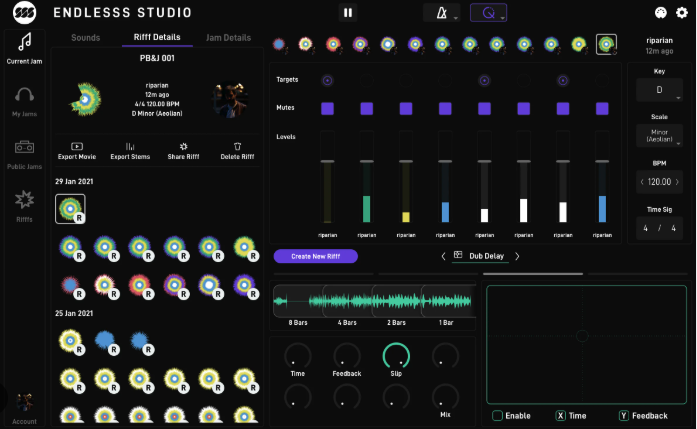697x429 pixels.
Task: Select the selected rifff under 29 Jan 2021
Action: (x=70, y=208)
